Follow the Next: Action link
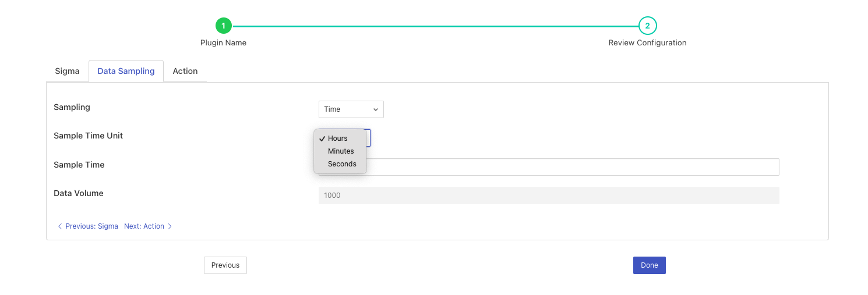 [144, 226]
